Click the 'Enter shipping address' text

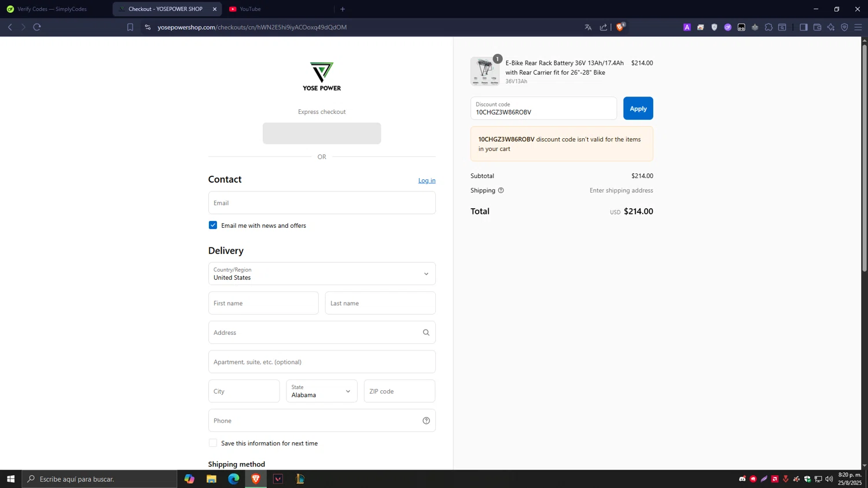tap(621, 190)
